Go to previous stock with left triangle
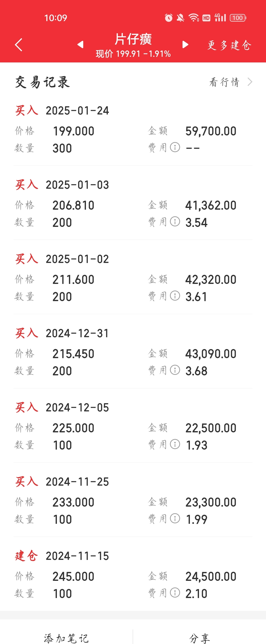 80,44
